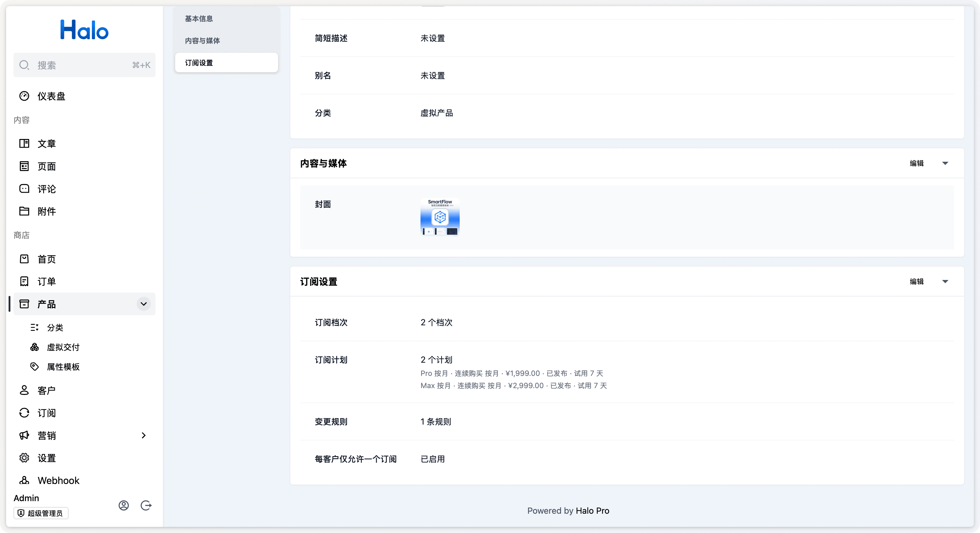Click the 评论 chat bubble icon
This screenshot has height=533, width=980.
pyautogui.click(x=24, y=189)
